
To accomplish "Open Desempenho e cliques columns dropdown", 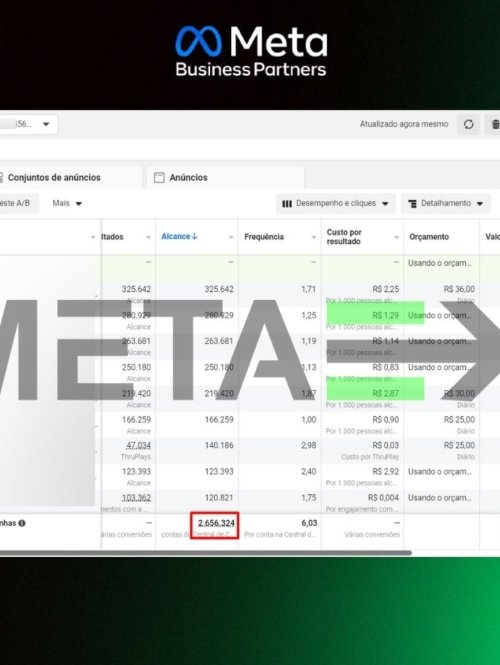I will tap(335, 204).
